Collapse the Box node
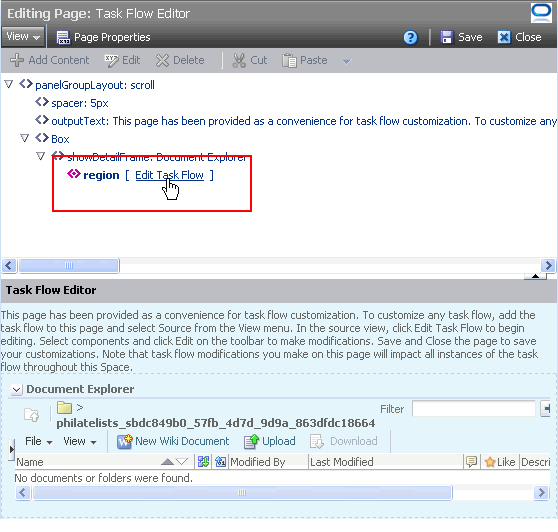This screenshot has width=558, height=532. click(24, 138)
